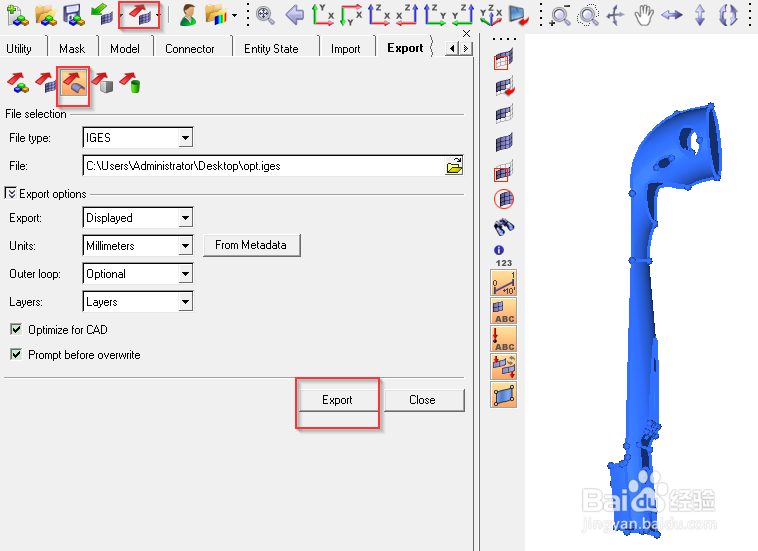The height and width of the screenshot is (551, 758).
Task: Switch to the Mask tab
Action: [72, 49]
